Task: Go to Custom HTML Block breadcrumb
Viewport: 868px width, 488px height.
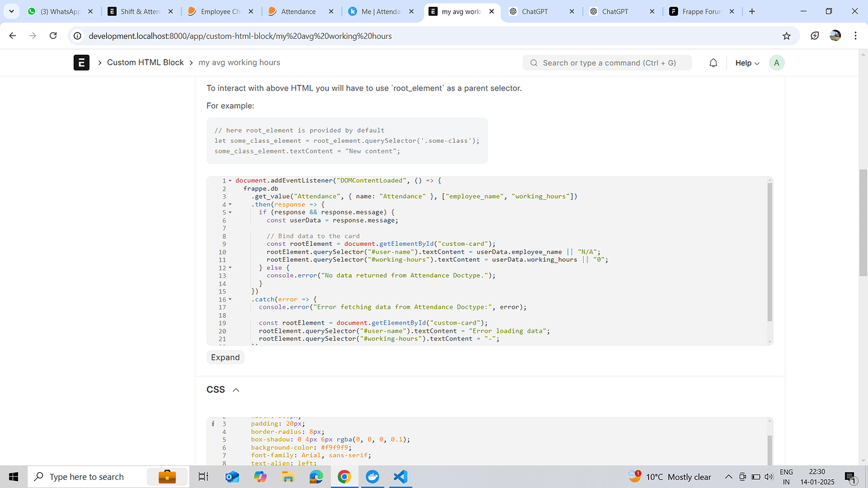Action: [145, 62]
